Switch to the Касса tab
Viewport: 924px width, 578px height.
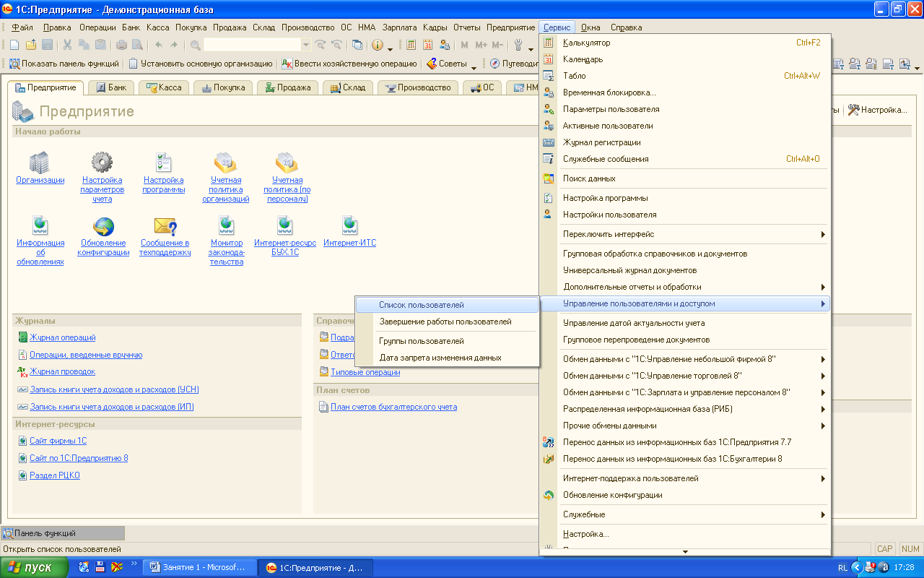[x=164, y=87]
